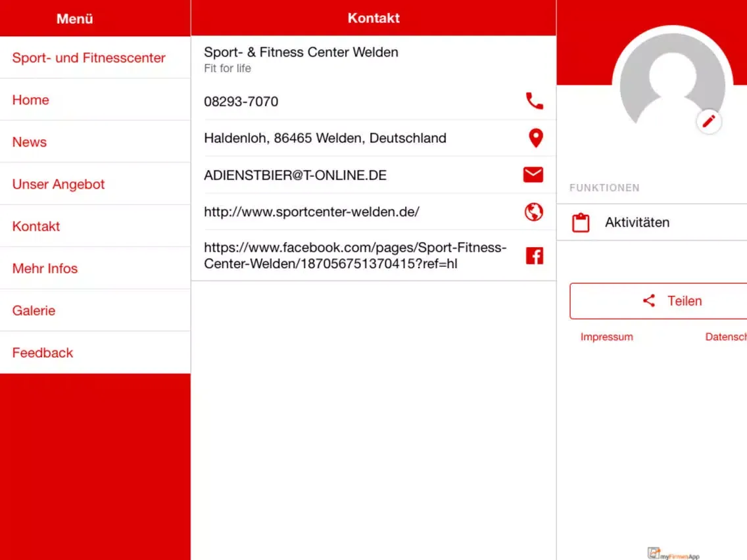Open Aktivitäten function row

point(652,222)
